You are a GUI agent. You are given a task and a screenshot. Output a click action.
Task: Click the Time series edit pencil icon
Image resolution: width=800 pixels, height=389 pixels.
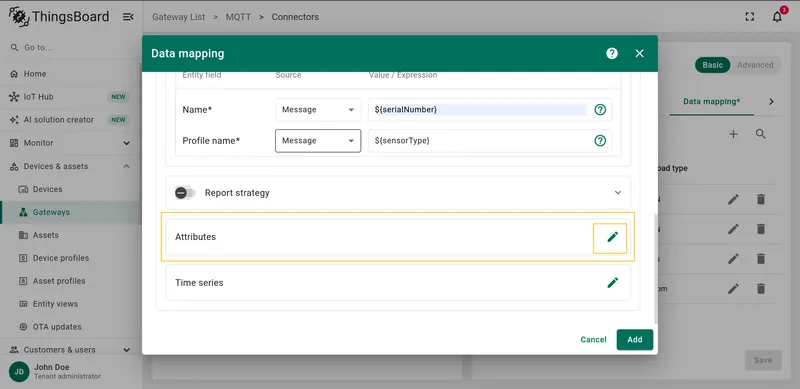(612, 283)
